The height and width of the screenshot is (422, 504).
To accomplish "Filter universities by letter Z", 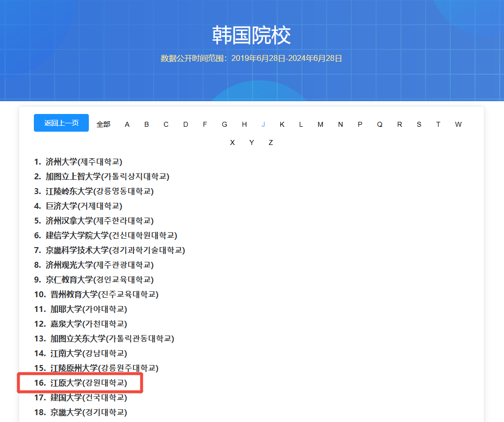I will coord(270,142).
